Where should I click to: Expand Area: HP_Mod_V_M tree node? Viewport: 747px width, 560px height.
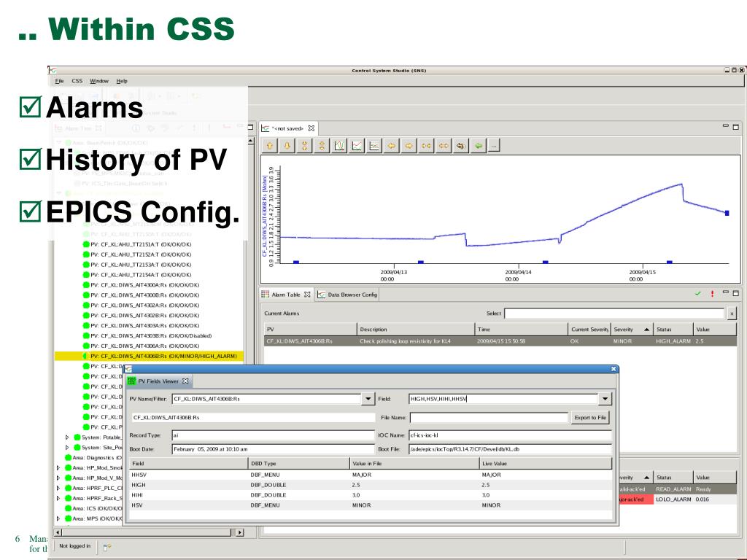tap(58, 478)
